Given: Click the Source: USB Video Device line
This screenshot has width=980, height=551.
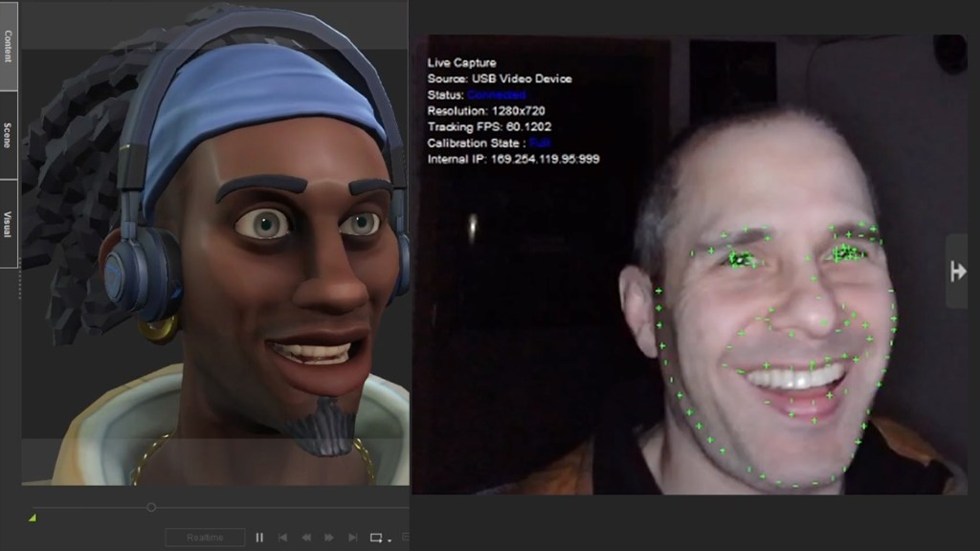Looking at the screenshot, I should coord(500,78).
